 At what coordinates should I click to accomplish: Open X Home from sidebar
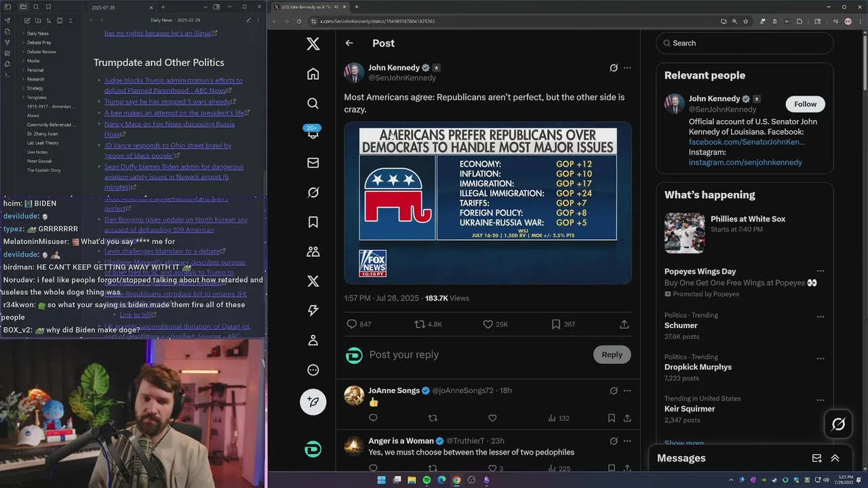click(x=313, y=74)
